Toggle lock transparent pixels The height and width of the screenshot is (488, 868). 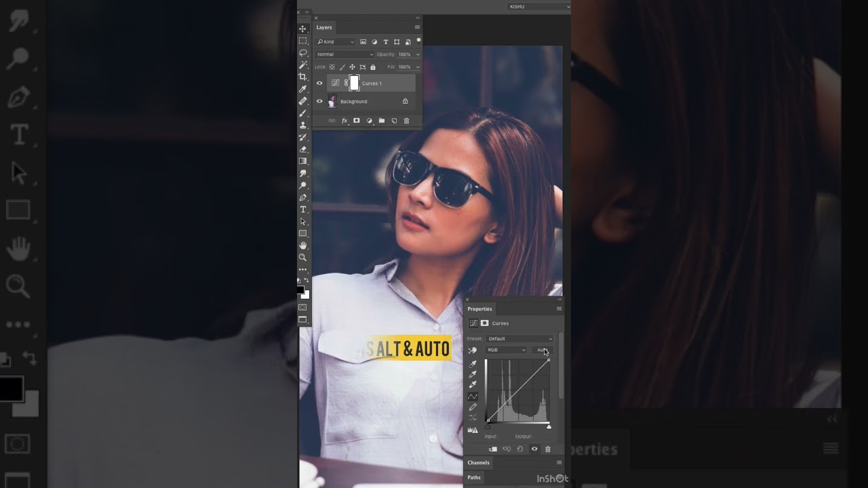coord(332,67)
